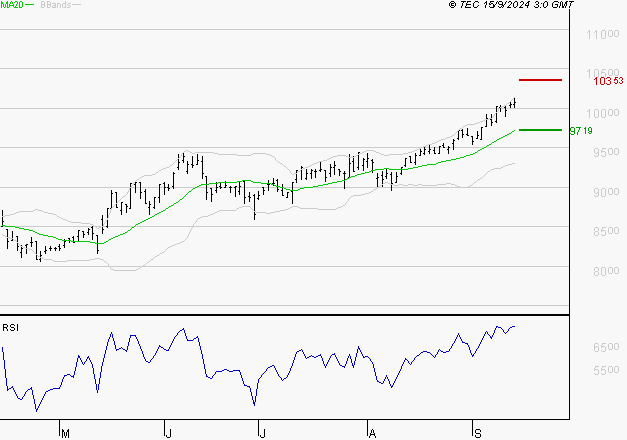Click the red 103.53 resistance value

pyautogui.click(x=608, y=81)
